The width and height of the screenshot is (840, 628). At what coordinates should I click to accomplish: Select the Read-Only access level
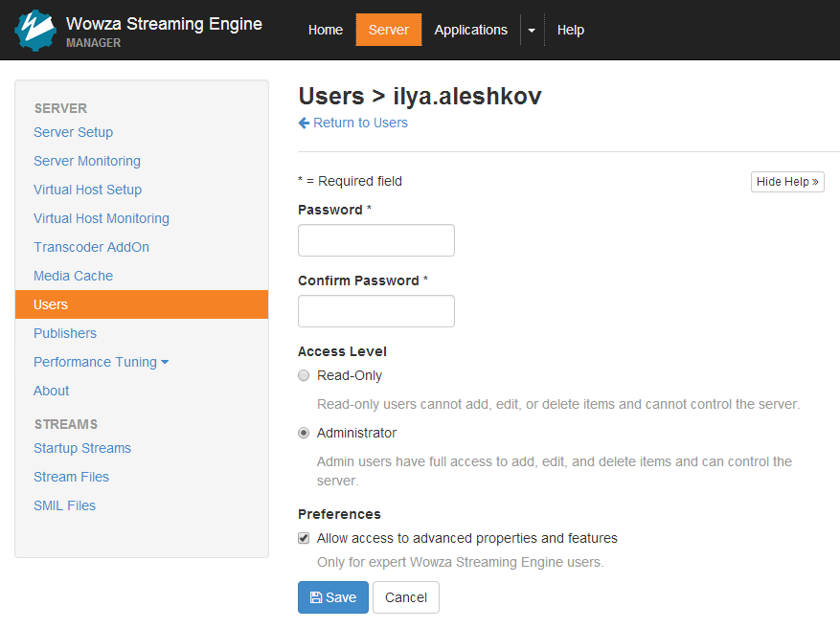click(x=304, y=375)
